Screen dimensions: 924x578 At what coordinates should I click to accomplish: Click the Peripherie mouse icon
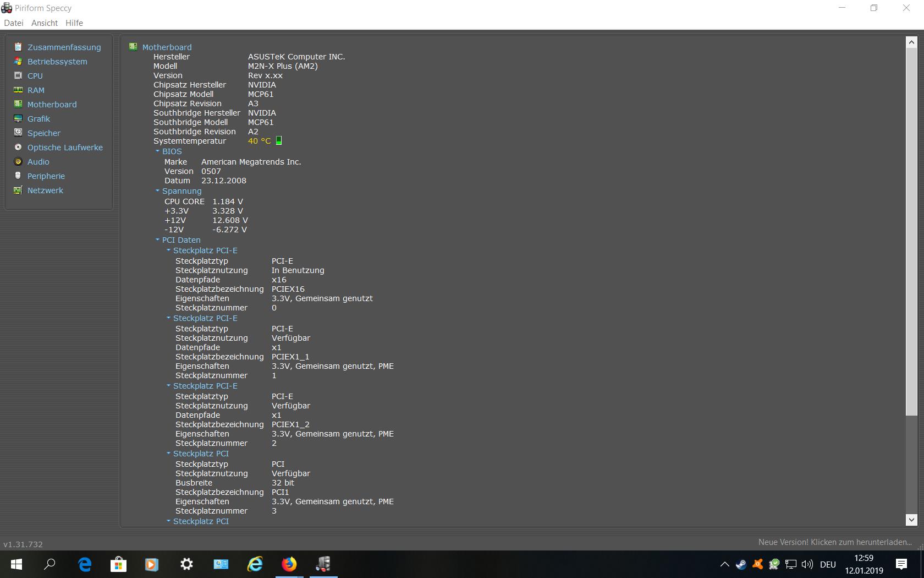point(18,176)
